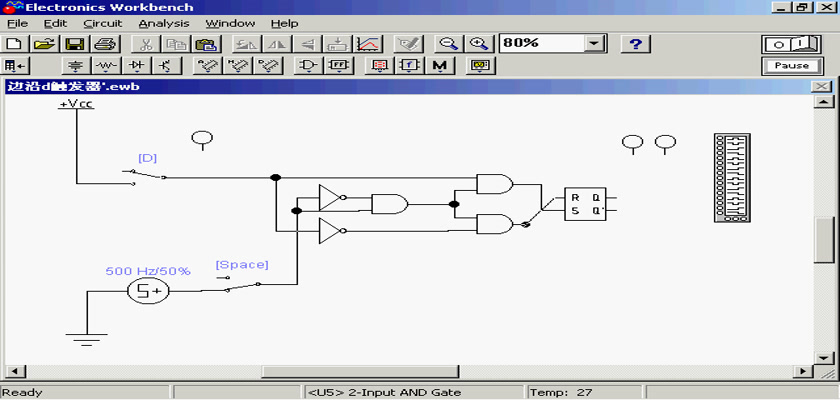This screenshot has width=840, height=400.
Task: Click the vertical scrollbar up arrow
Action: point(822,102)
